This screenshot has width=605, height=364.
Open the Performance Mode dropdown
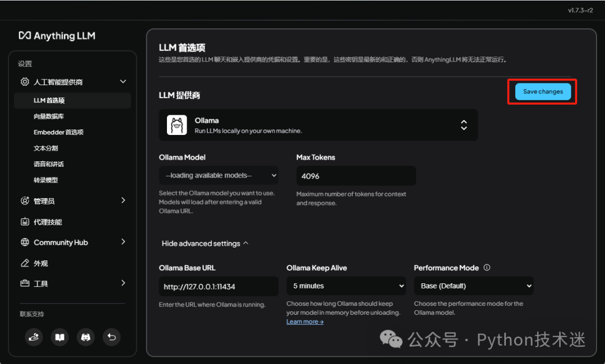474,286
